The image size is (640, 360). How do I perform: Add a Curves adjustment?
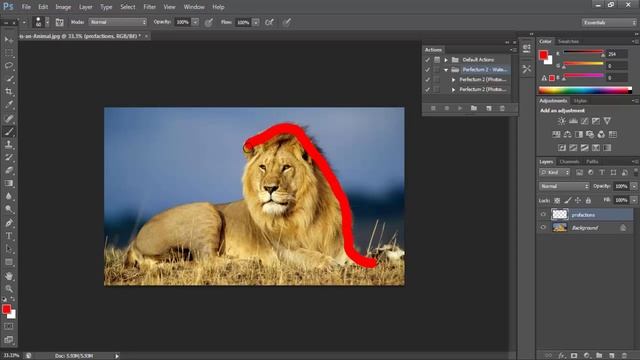point(584,121)
